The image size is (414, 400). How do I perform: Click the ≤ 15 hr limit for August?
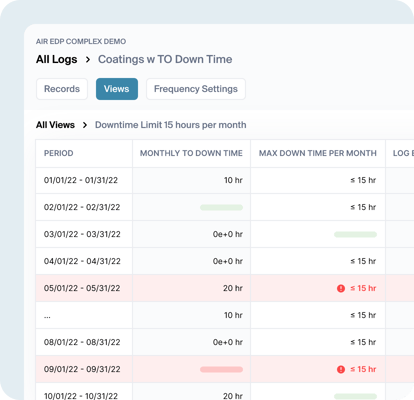coord(363,342)
